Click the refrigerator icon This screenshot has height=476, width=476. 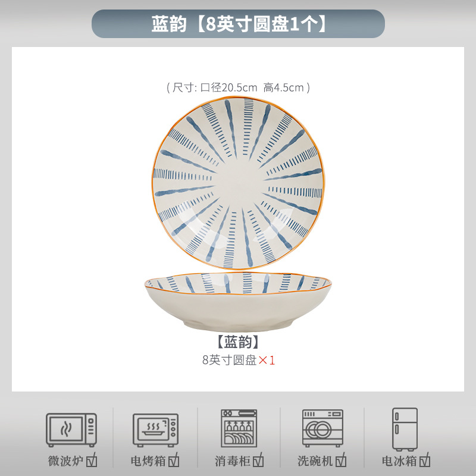coord(405,429)
